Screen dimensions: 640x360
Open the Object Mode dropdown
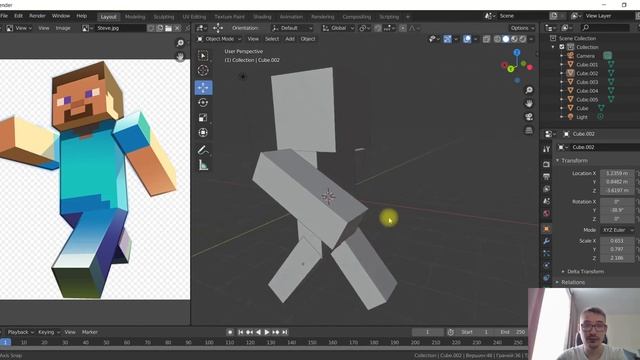coord(219,39)
